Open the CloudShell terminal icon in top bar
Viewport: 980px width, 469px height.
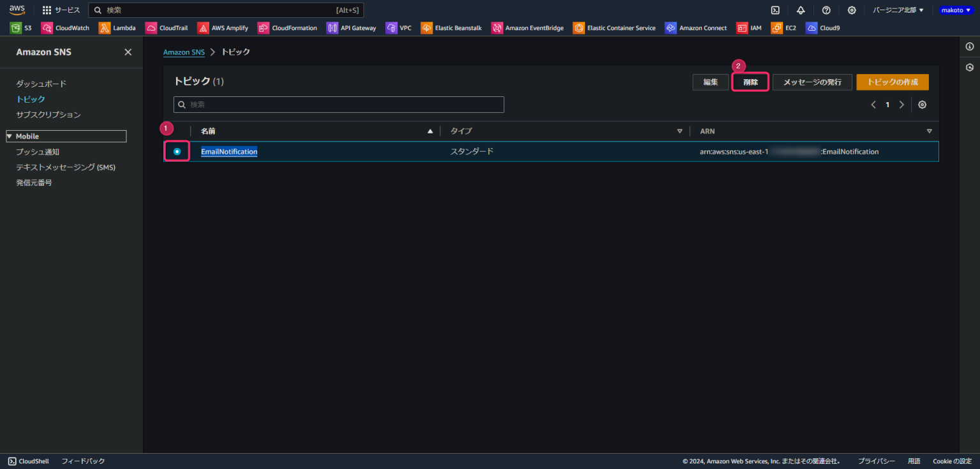(x=775, y=10)
